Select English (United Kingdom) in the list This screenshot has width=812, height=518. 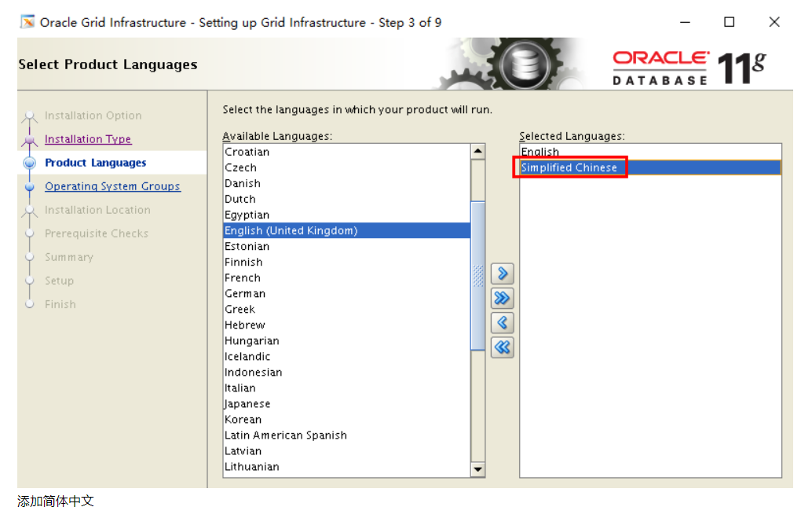tap(346, 231)
